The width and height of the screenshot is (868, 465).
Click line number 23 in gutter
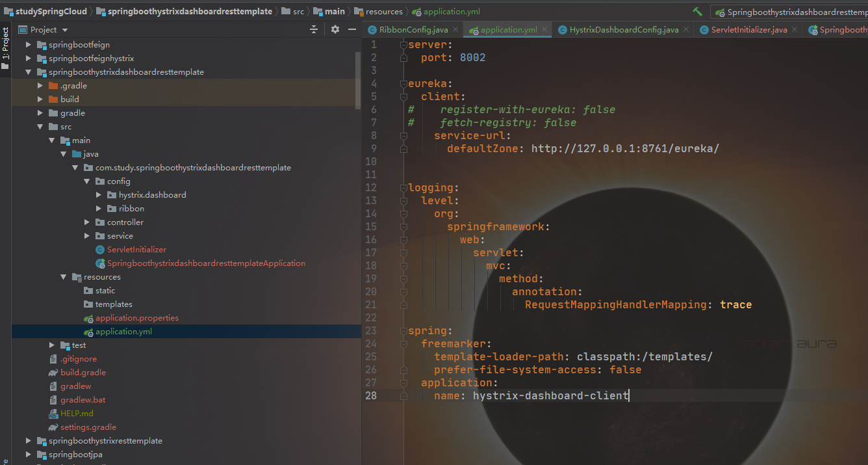(370, 330)
